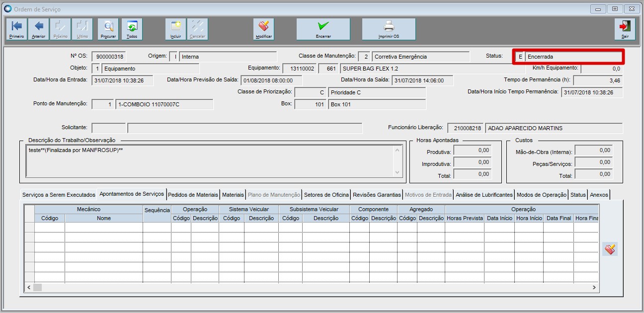Open the Pedidos de Materiais tab

click(193, 195)
